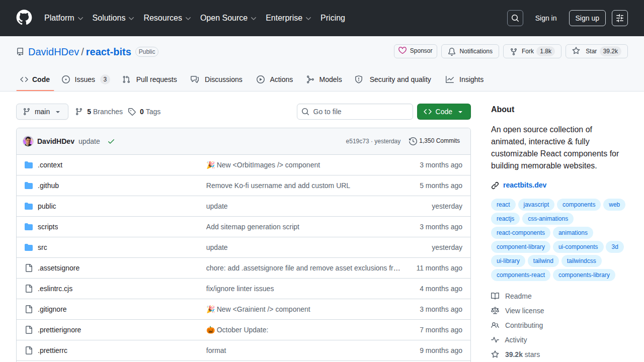
Task: Click the .prettierignore file icon
Action: pyautogui.click(x=29, y=330)
